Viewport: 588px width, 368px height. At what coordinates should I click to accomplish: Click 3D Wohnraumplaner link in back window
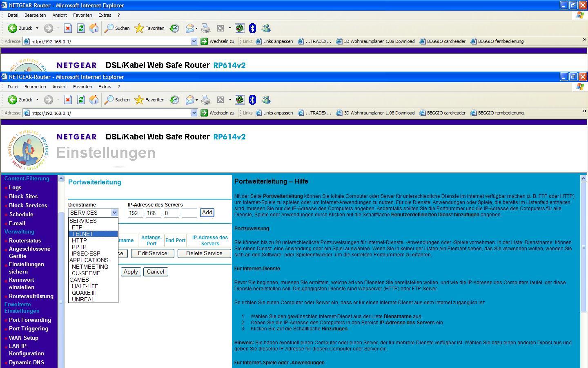tap(375, 41)
